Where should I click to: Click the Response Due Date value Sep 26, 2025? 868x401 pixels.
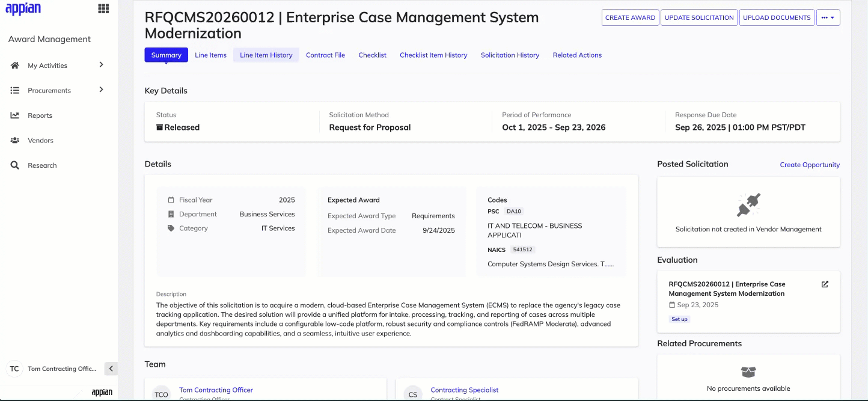pos(740,127)
